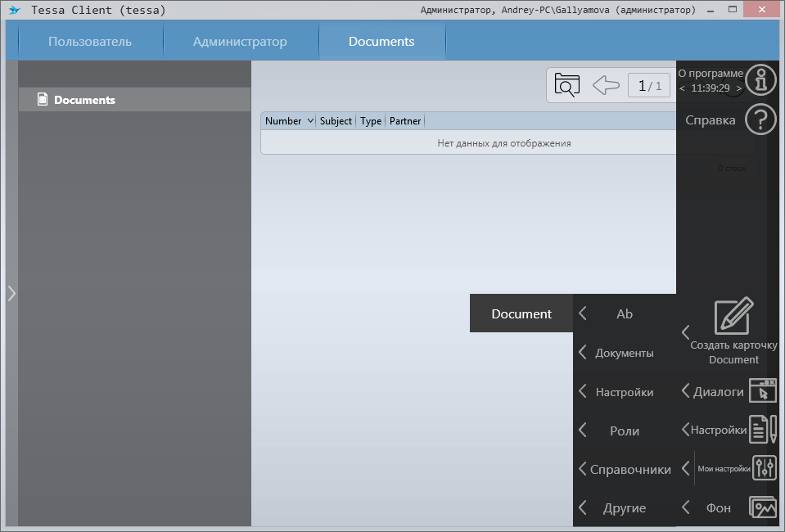Switch to the Пользователь tab
Viewport: 785px width, 532px height.
(90, 42)
